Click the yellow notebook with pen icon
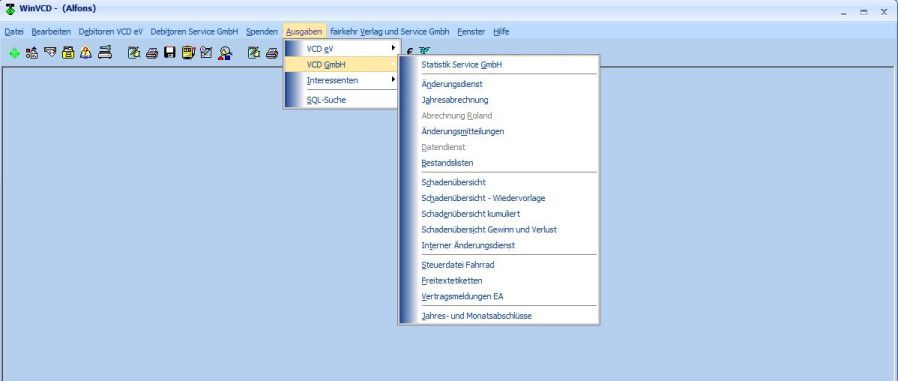The height and width of the screenshot is (381, 898). pyautogui.click(x=188, y=53)
